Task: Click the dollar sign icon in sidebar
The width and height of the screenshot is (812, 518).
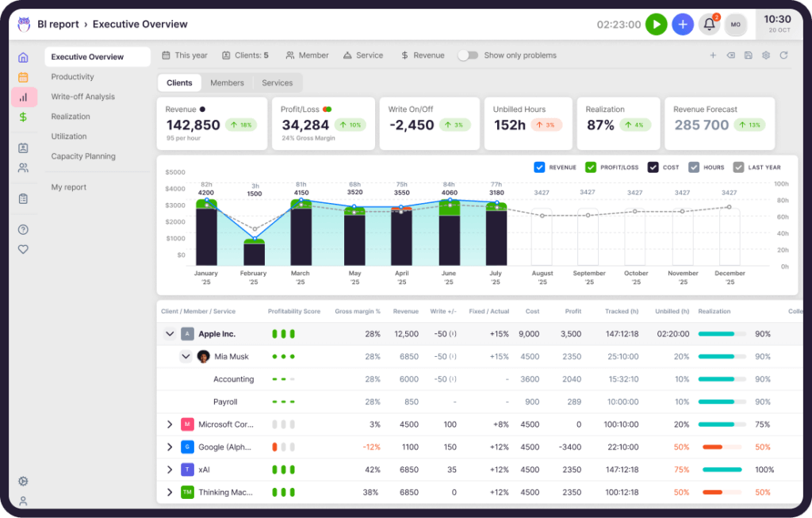Action: [x=23, y=117]
